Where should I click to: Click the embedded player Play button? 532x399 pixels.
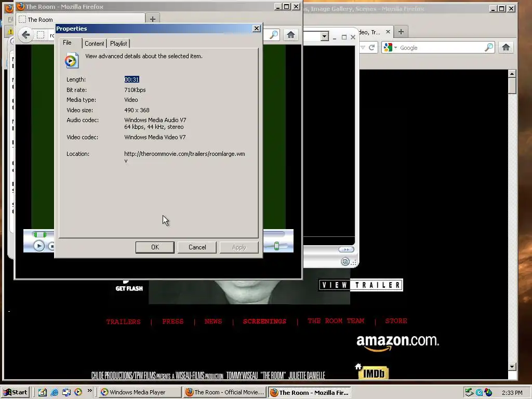coord(39,246)
